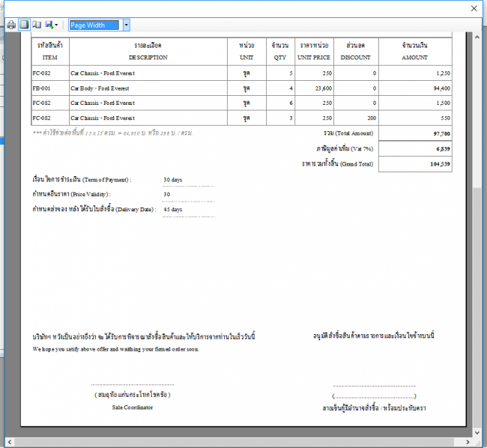Image resolution: width=487 pixels, height=448 pixels.
Task: Click the UNIT column header
Action: 246,52
